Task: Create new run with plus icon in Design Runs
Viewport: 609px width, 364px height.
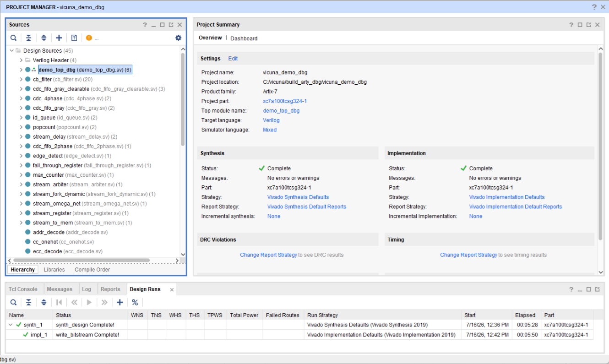Action: (120, 302)
